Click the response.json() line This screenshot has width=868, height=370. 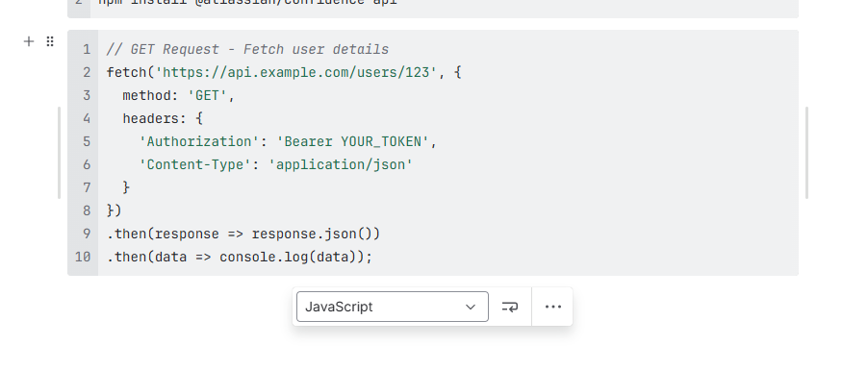click(243, 234)
